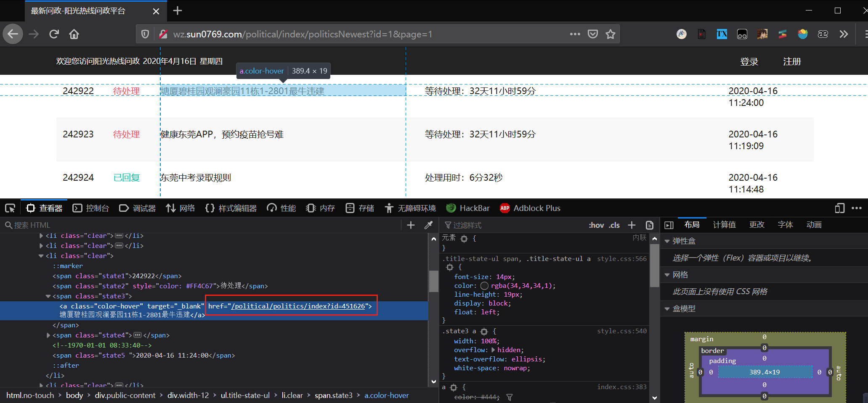Go back to the previous page

13,34
